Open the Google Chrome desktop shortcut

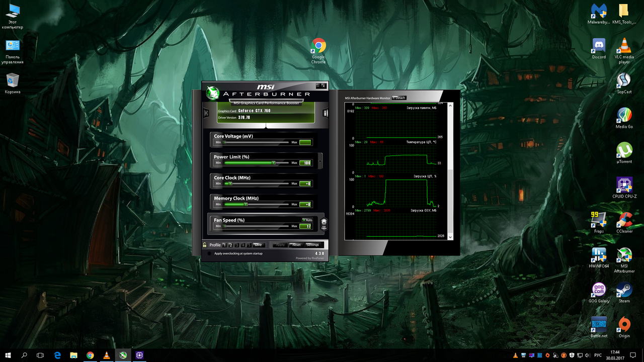318,51
